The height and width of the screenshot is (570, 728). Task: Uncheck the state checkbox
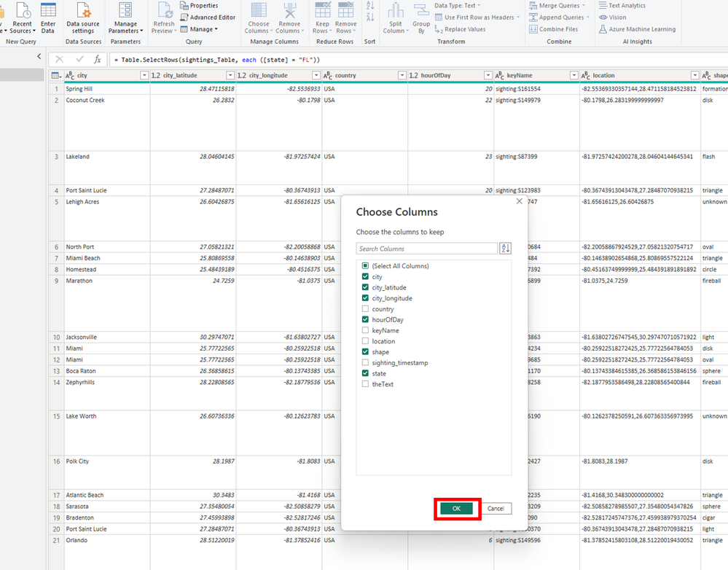(365, 373)
